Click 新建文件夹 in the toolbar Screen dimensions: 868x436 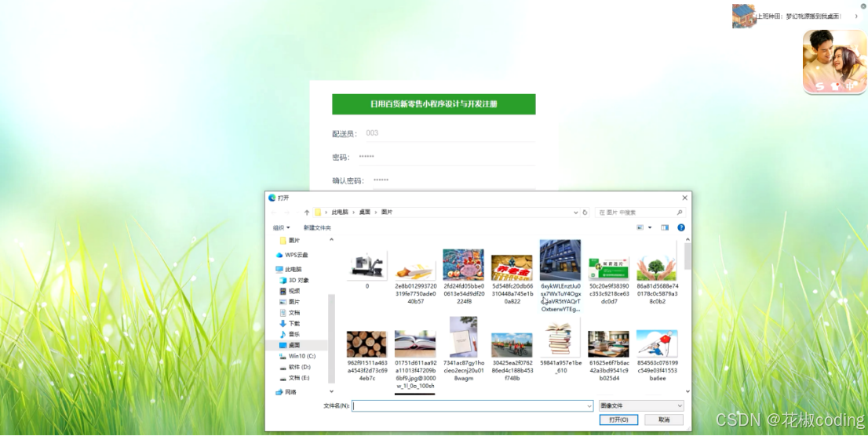click(317, 228)
